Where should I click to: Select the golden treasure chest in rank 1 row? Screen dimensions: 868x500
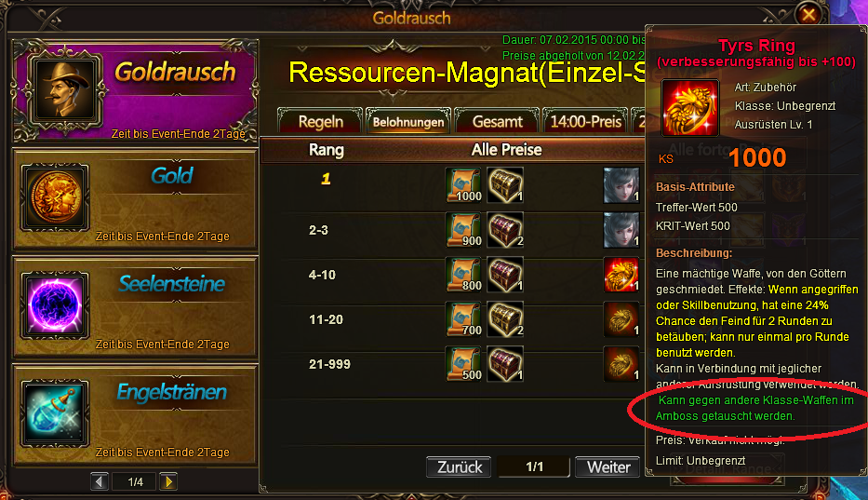tap(505, 185)
